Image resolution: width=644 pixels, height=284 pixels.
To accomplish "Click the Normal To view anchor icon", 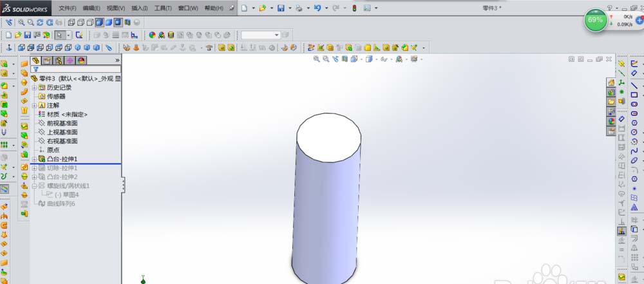I will [x=9, y=48].
